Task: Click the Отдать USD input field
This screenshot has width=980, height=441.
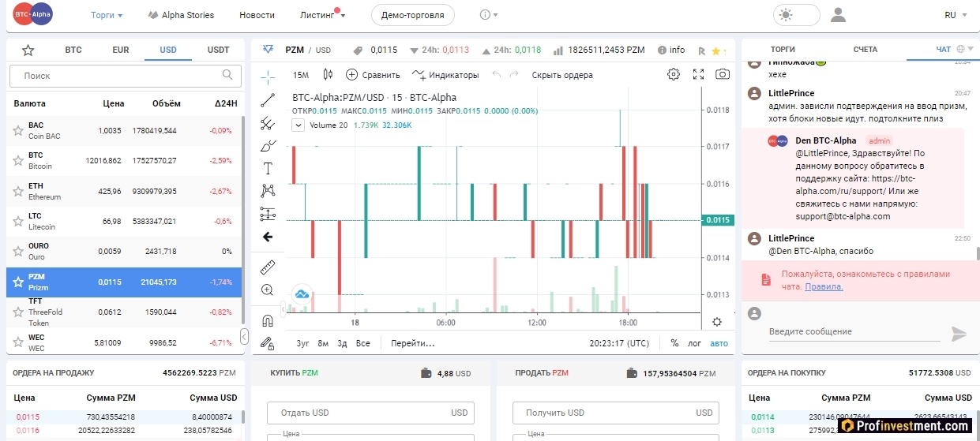Action: point(371,413)
